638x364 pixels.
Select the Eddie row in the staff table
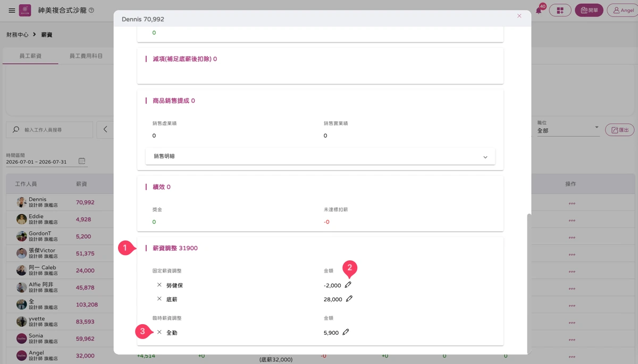pyautogui.click(x=58, y=219)
